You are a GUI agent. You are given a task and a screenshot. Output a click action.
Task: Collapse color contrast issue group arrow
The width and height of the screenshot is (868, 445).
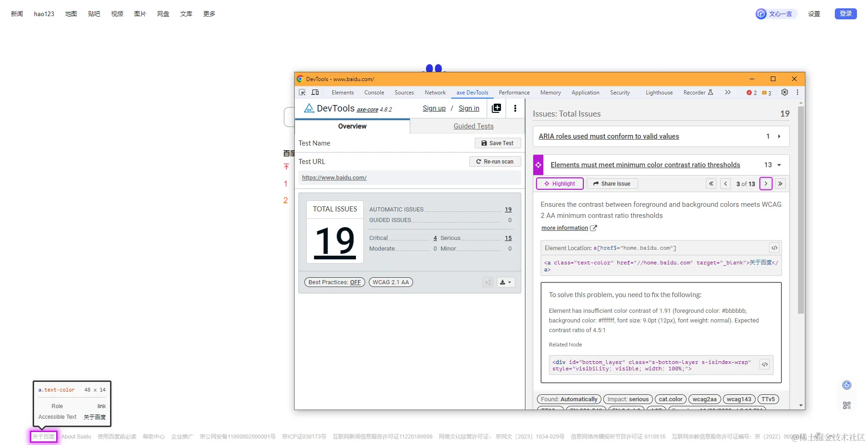779,165
